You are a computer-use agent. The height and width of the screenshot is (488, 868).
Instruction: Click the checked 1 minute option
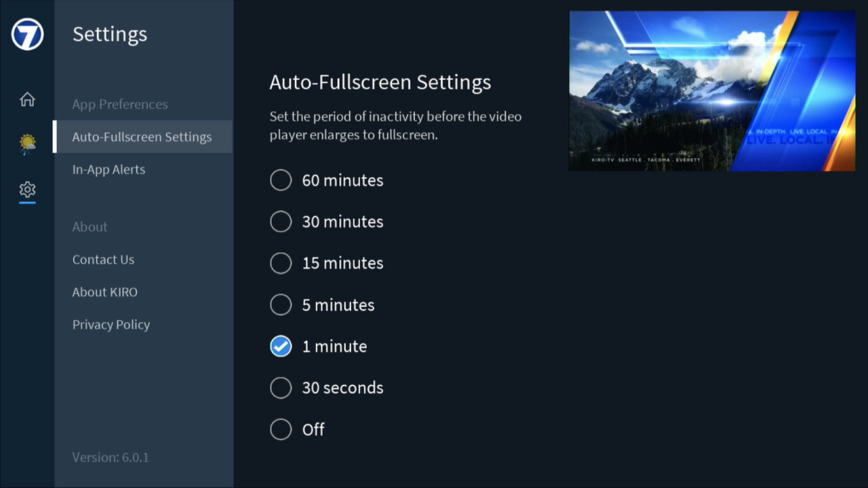(x=281, y=346)
